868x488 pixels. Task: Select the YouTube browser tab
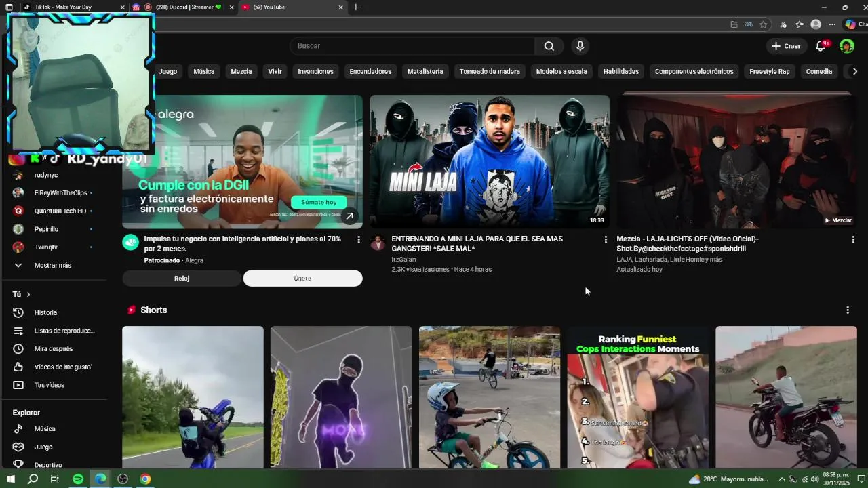click(x=293, y=7)
